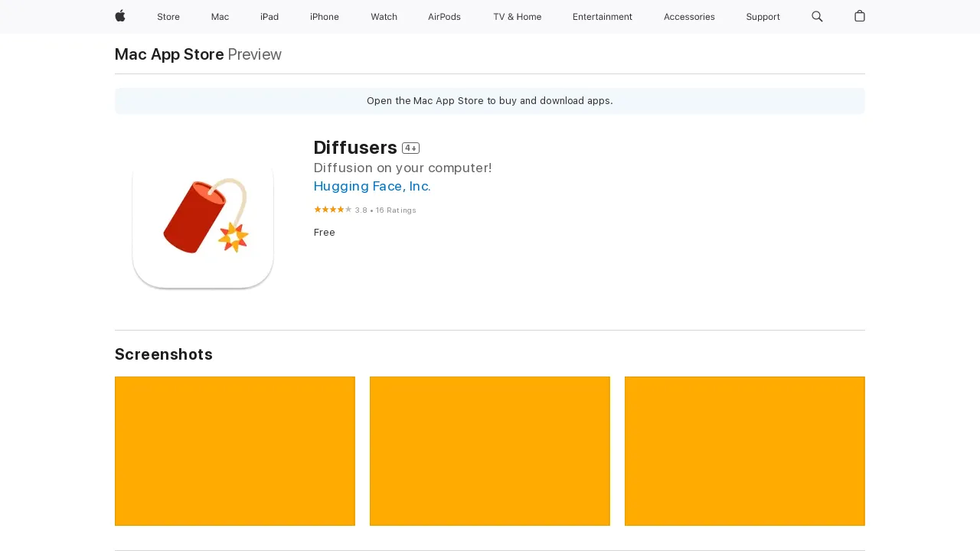The height and width of the screenshot is (551, 980).
Task: Open the Hugging Face, Inc. developer link
Action: [372, 186]
